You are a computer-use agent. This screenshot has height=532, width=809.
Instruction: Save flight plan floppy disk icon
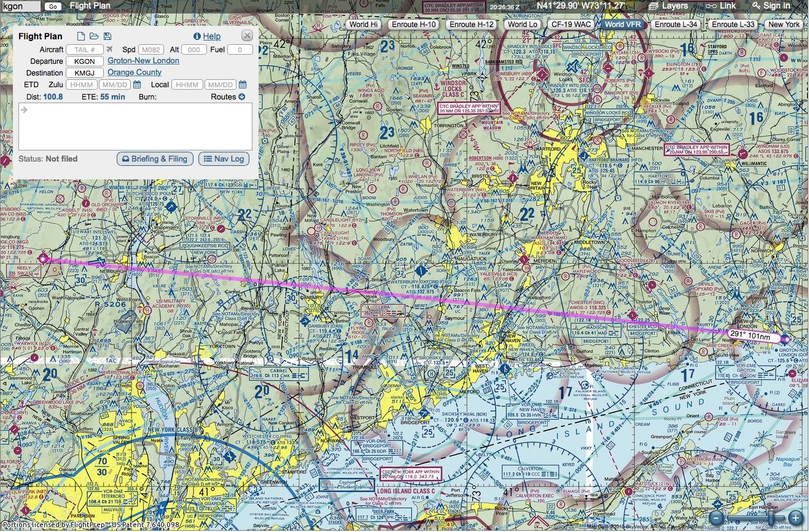pos(107,37)
